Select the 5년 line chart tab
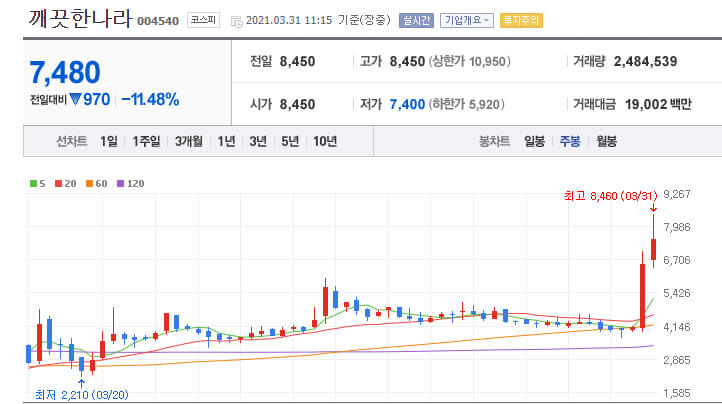722x404 pixels. 290,141
